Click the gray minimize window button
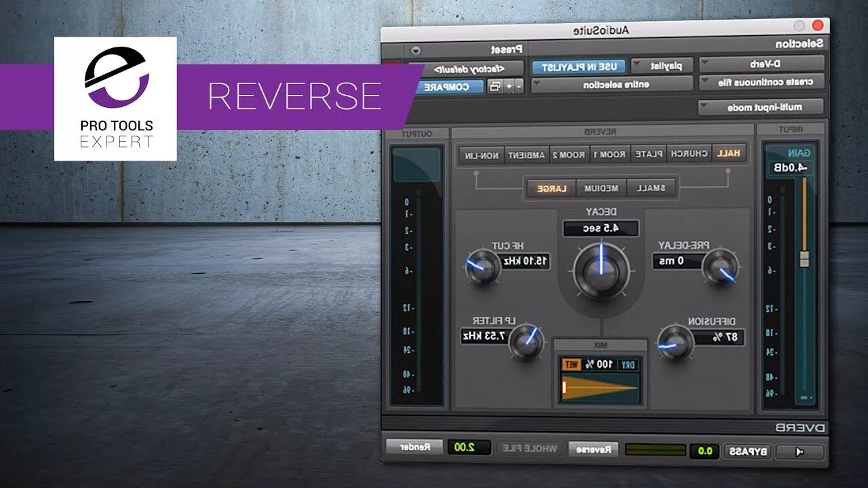This screenshot has height=488, width=868. coord(800,26)
